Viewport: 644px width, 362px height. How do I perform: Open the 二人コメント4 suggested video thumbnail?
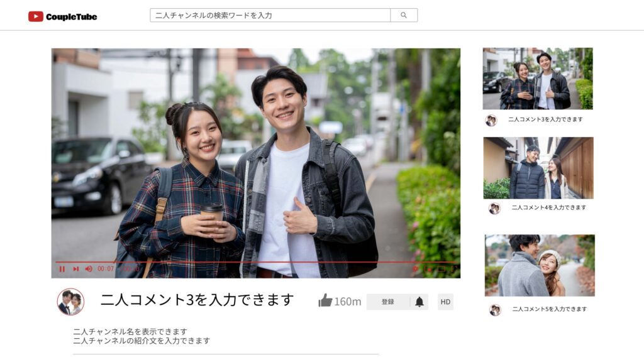coord(538,168)
